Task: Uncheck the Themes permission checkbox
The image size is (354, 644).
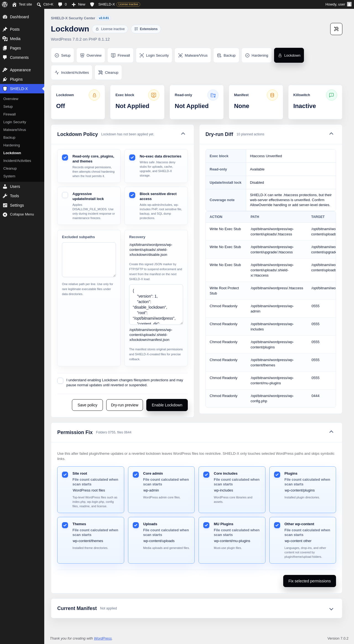Action: 65,525
